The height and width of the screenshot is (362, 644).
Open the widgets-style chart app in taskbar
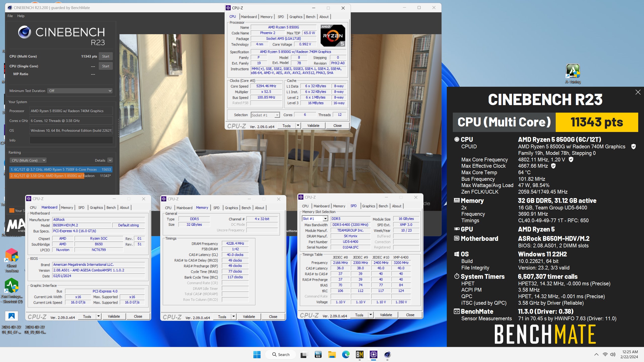pos(318,354)
